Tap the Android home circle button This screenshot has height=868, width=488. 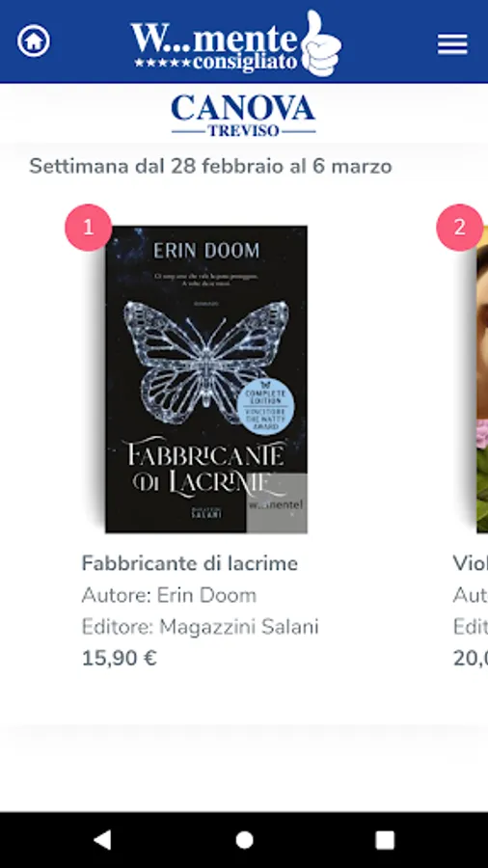point(244,840)
